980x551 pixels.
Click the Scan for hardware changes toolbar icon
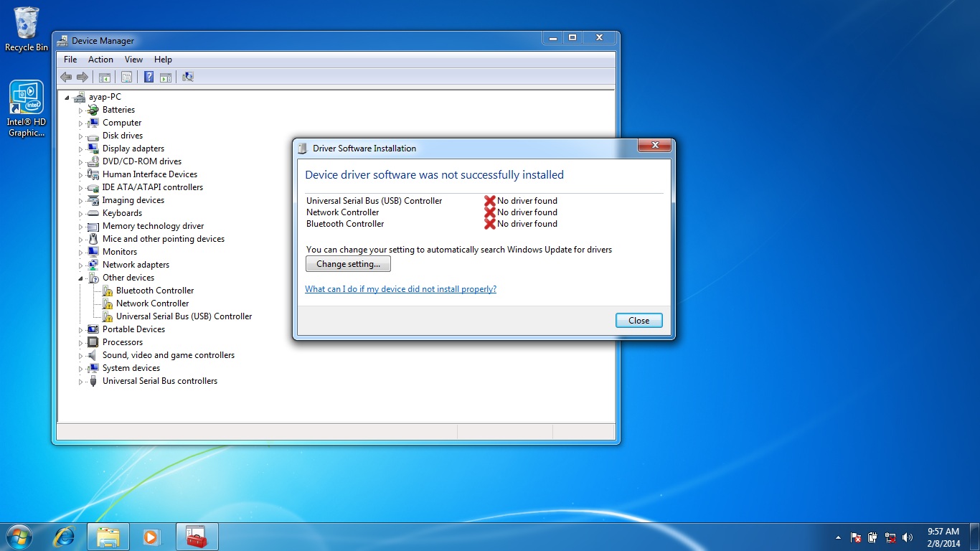tap(188, 77)
